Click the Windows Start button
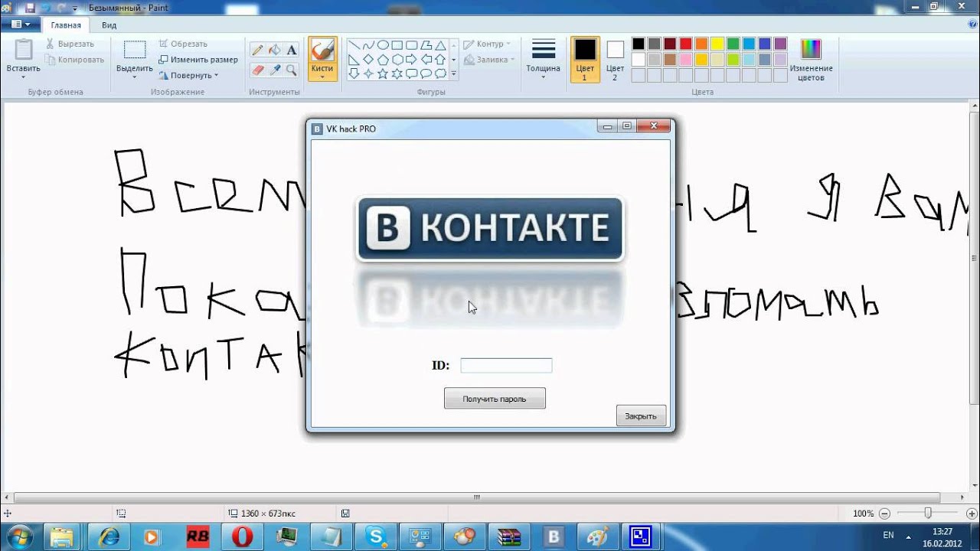Screen dimensions: 980x551 (x=19, y=536)
